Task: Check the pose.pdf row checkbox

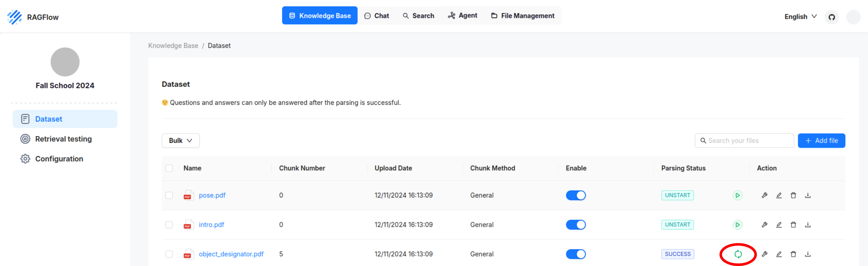Action: pyautogui.click(x=169, y=195)
